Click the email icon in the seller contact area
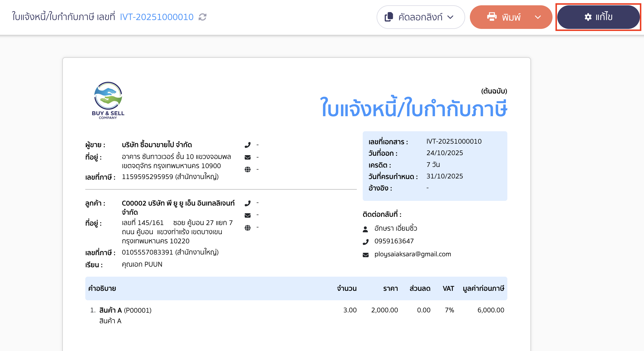 click(248, 157)
